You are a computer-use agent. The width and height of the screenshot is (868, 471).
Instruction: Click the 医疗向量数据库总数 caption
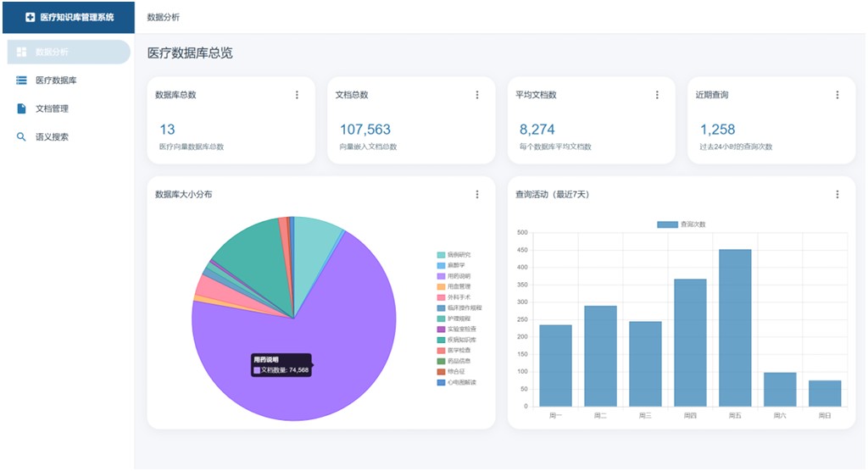click(192, 147)
